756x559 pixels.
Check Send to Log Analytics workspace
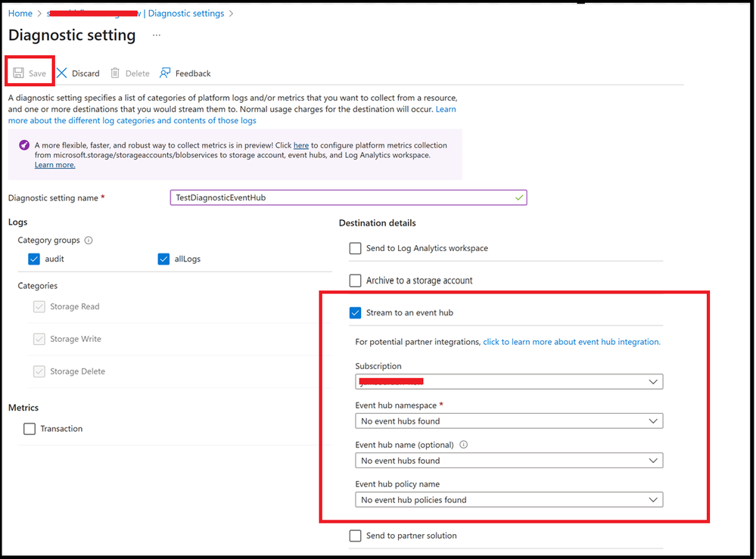pos(355,248)
